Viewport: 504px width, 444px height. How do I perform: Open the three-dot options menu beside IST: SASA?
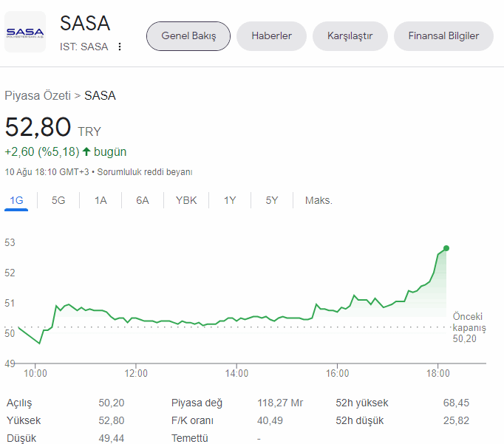[120, 47]
